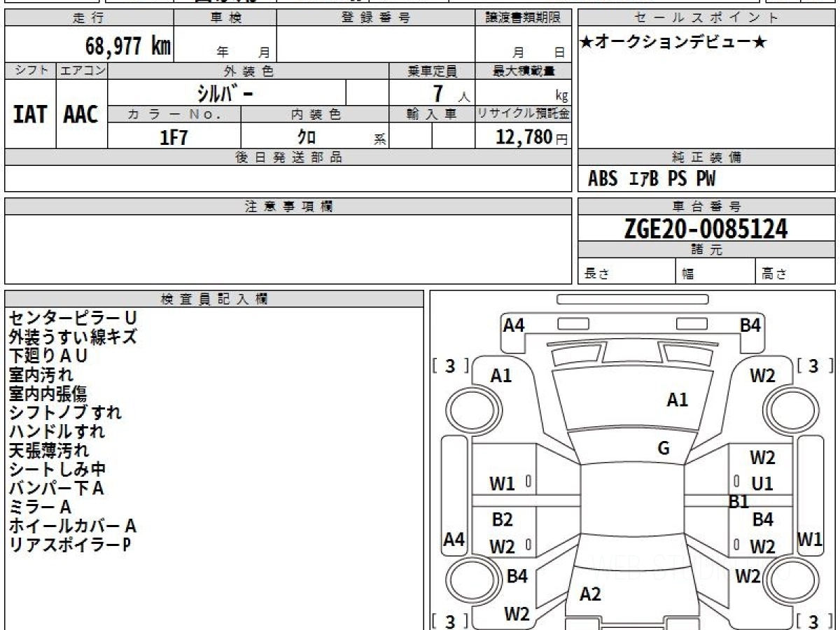Select the note 外装うすい線キズ
Image resolution: width=840 pixels, height=630 pixels.
coord(73,337)
